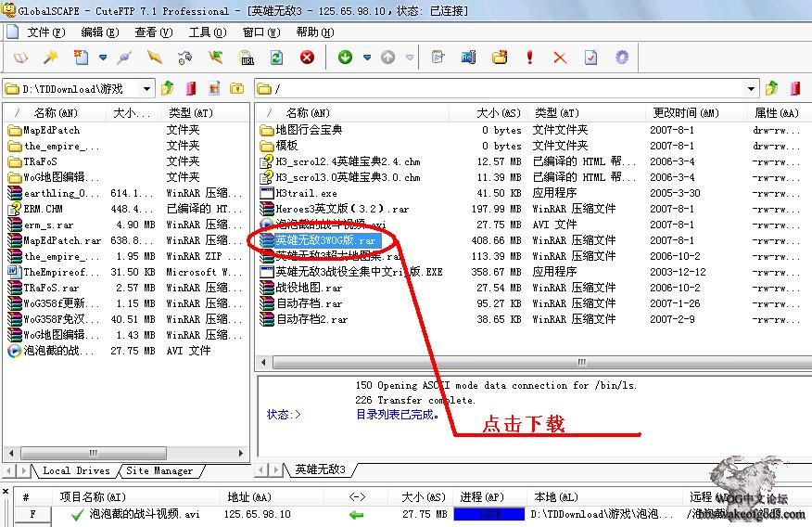Expand the Upload options arrow

[x=410, y=58]
